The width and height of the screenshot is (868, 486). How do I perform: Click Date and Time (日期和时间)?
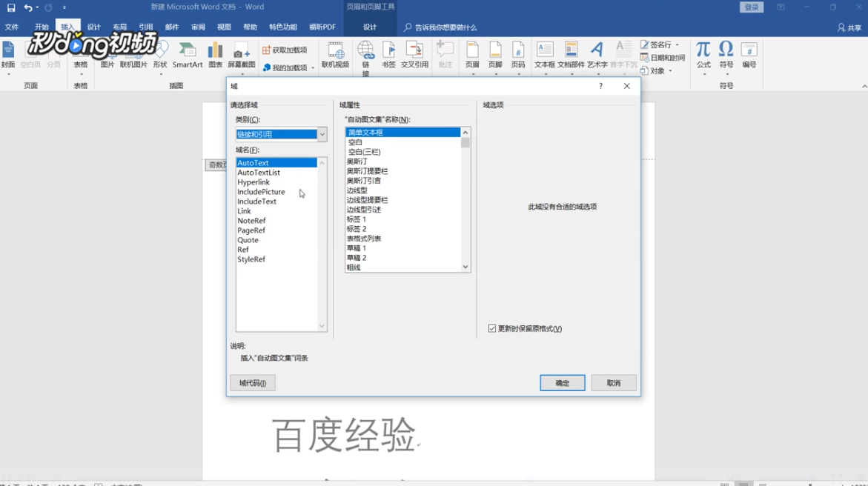[x=663, y=58]
